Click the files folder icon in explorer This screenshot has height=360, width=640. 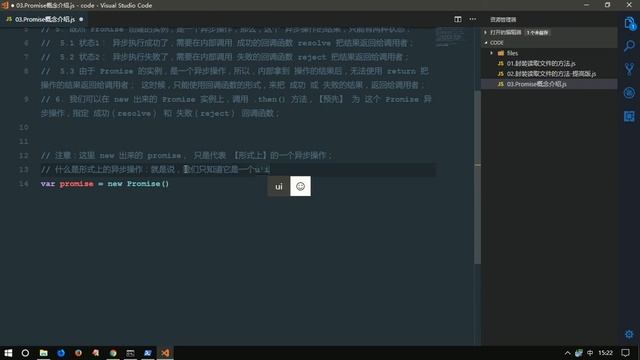point(501,53)
